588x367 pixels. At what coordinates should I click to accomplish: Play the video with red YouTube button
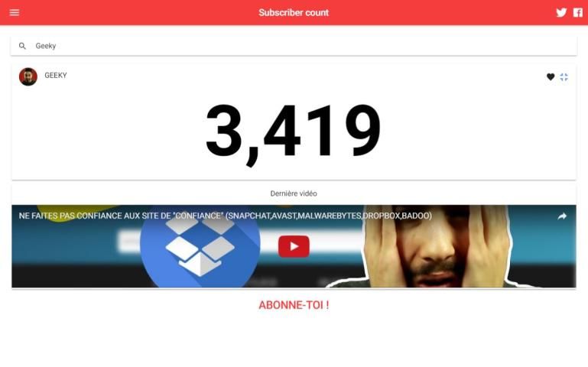pyautogui.click(x=294, y=246)
